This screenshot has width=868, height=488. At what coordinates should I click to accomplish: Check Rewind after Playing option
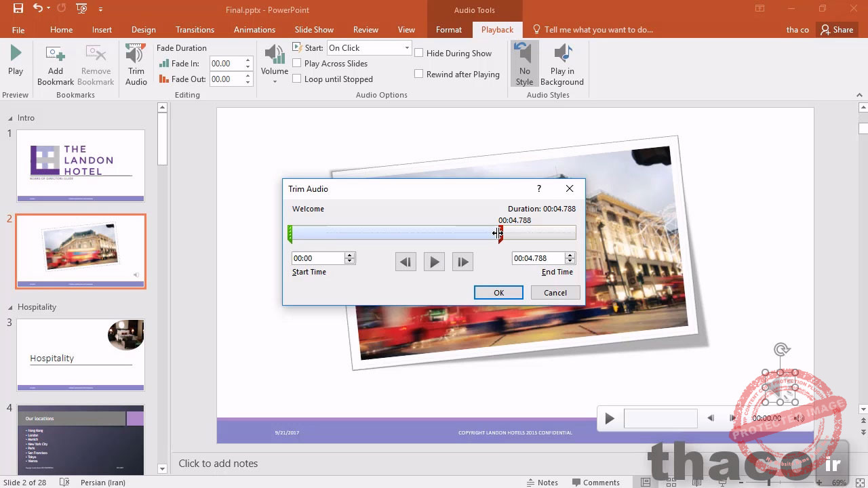pos(418,74)
